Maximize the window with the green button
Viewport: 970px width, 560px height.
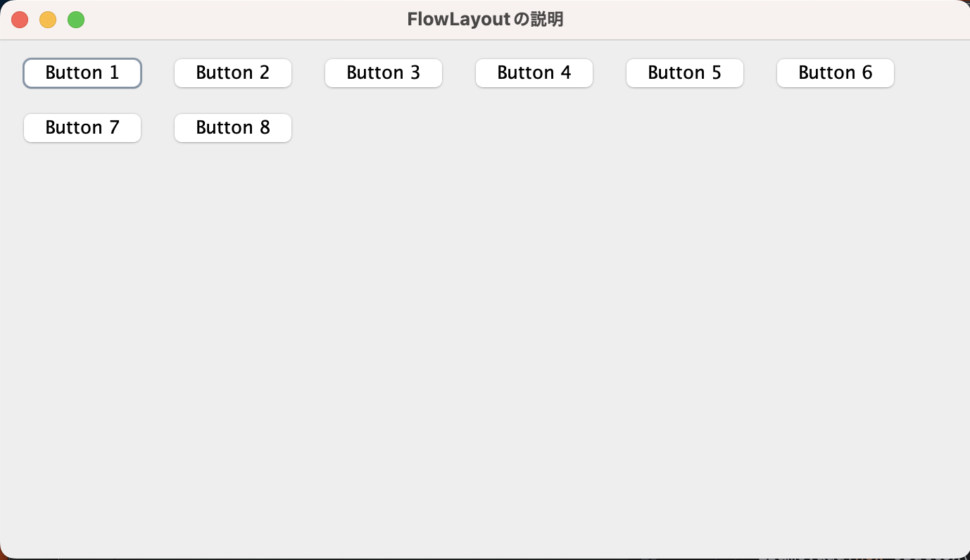(x=76, y=20)
